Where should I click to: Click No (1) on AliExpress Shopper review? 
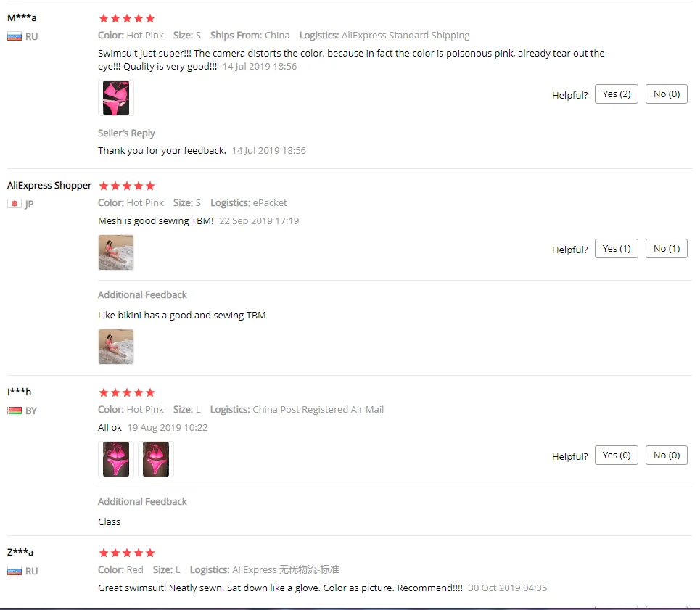click(666, 249)
